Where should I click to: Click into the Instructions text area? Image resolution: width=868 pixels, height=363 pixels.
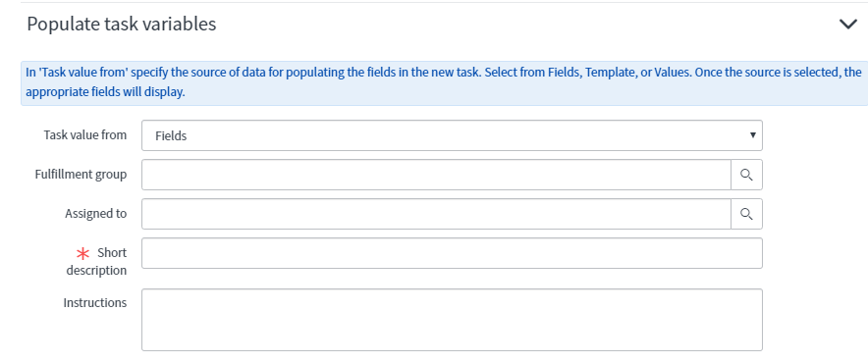452,319
